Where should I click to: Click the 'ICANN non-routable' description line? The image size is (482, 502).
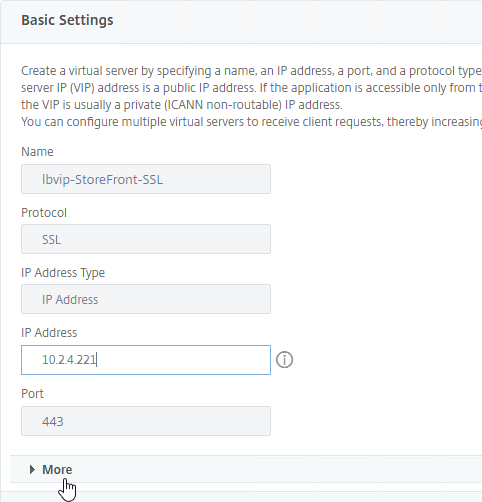tap(182, 105)
